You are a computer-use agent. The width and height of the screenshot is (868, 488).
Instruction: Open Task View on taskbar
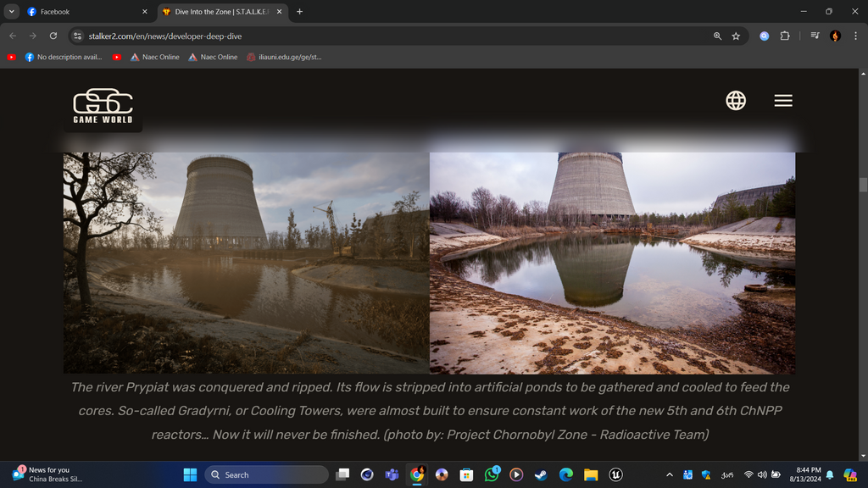tap(342, 474)
